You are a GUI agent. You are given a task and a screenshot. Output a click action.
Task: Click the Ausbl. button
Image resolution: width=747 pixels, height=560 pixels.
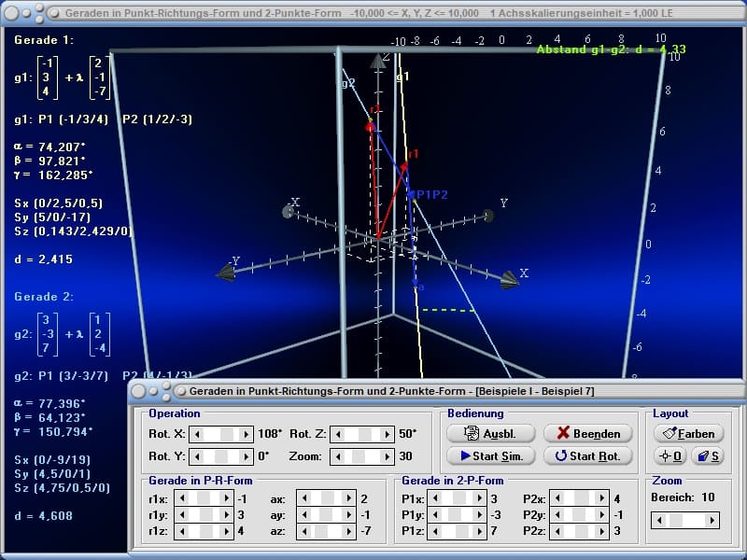coord(491,433)
